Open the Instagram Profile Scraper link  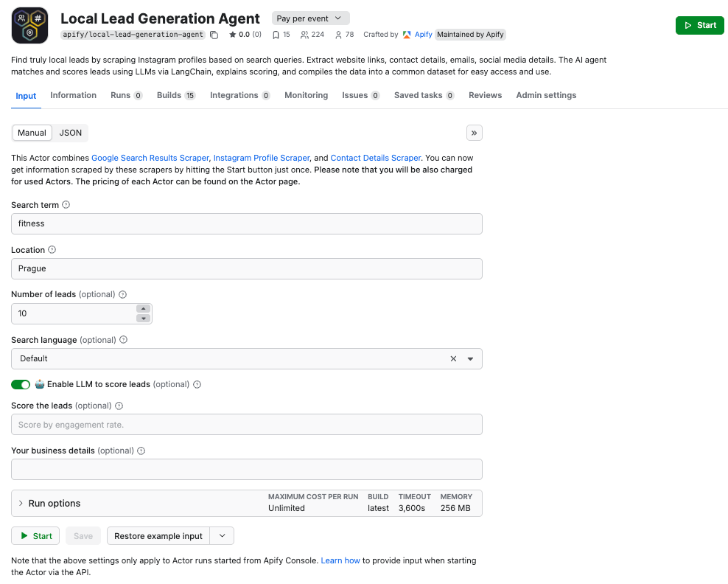coord(263,158)
